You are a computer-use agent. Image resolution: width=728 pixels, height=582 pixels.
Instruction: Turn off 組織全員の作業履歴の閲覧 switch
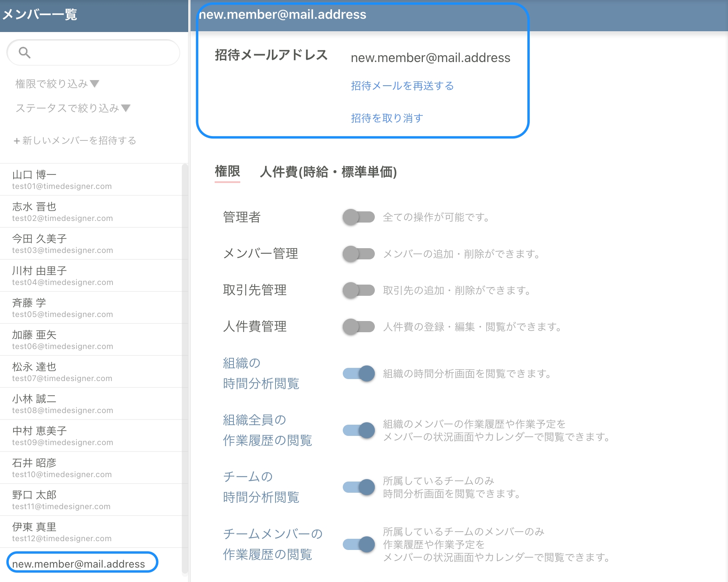click(358, 430)
